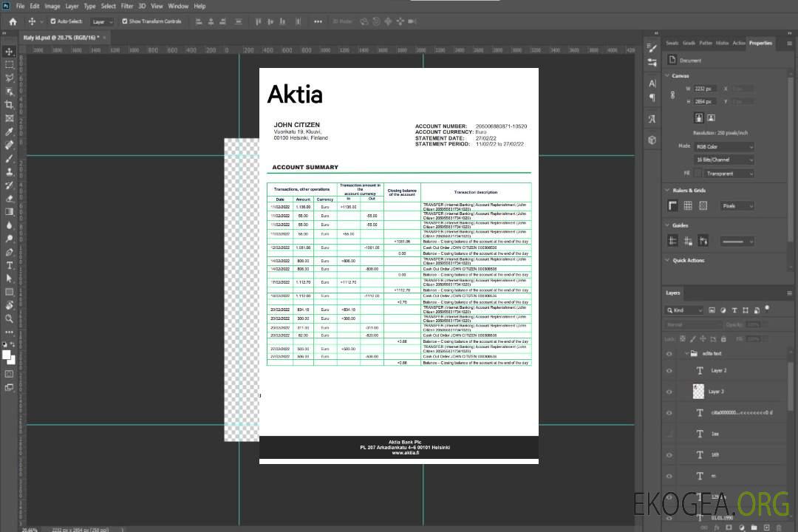Open the ruler units Pixels dropdown
The height and width of the screenshot is (532, 798).
(x=737, y=205)
